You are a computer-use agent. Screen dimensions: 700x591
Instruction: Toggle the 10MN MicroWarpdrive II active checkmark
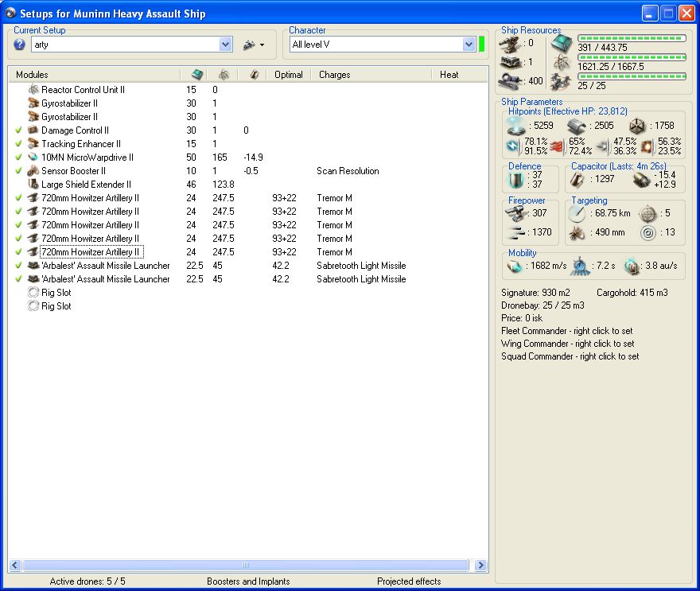18,157
